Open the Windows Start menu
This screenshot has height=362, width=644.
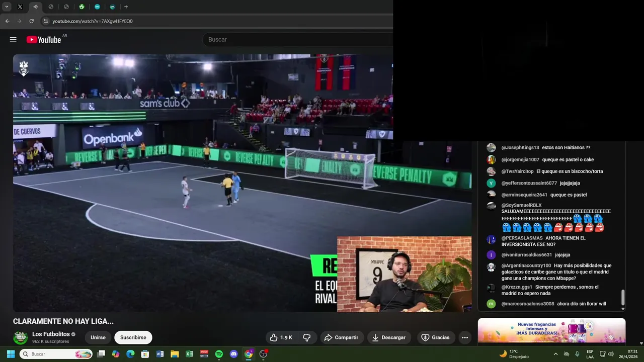11,354
